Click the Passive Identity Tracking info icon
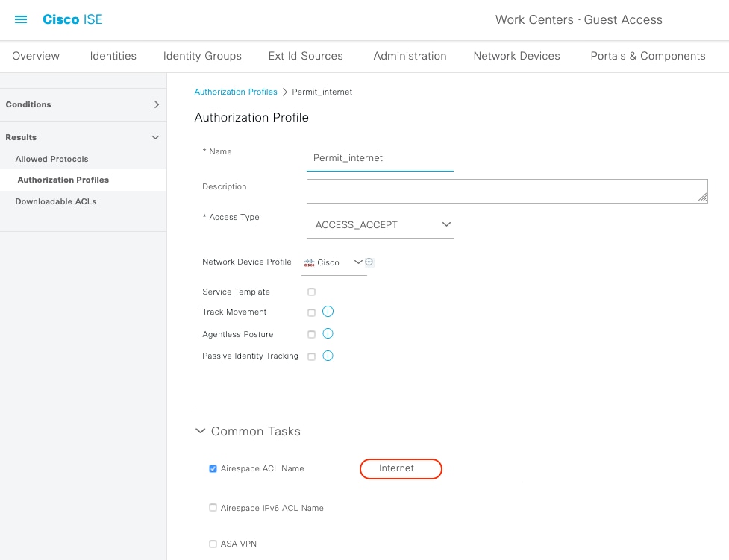The image size is (729, 560). pos(328,356)
